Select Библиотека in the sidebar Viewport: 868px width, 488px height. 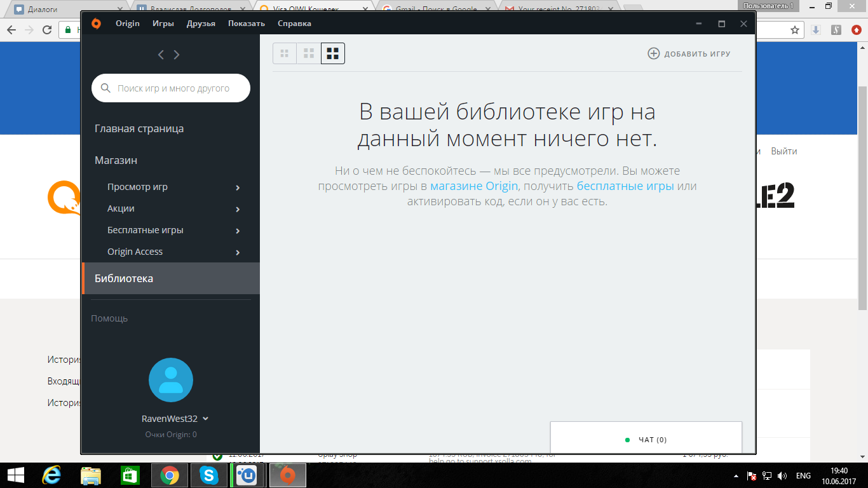pos(171,278)
